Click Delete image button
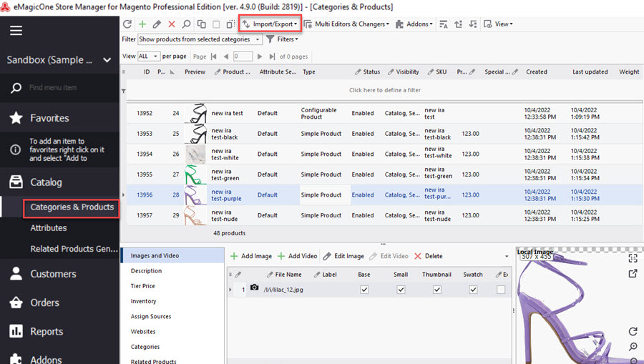This screenshot has height=364, width=644. tap(429, 256)
